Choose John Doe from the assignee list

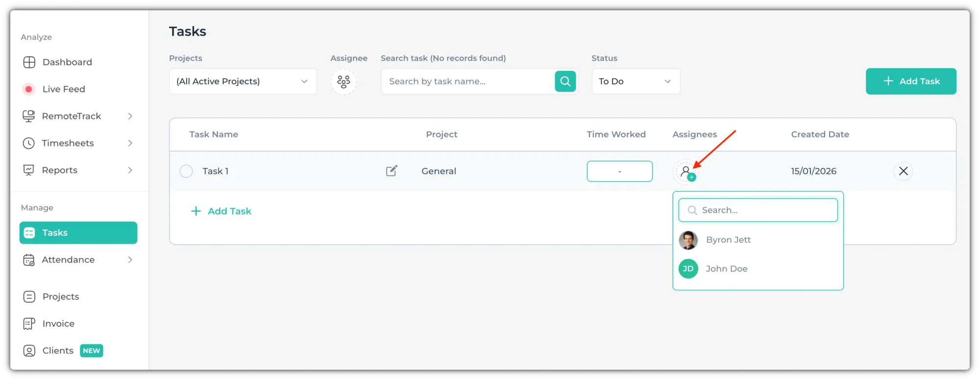click(726, 269)
